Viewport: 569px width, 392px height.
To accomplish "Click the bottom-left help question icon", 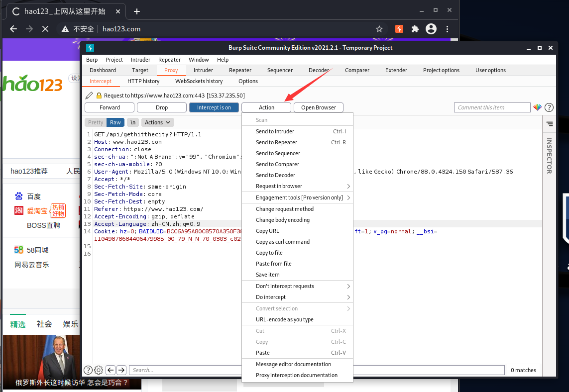I will [x=88, y=370].
